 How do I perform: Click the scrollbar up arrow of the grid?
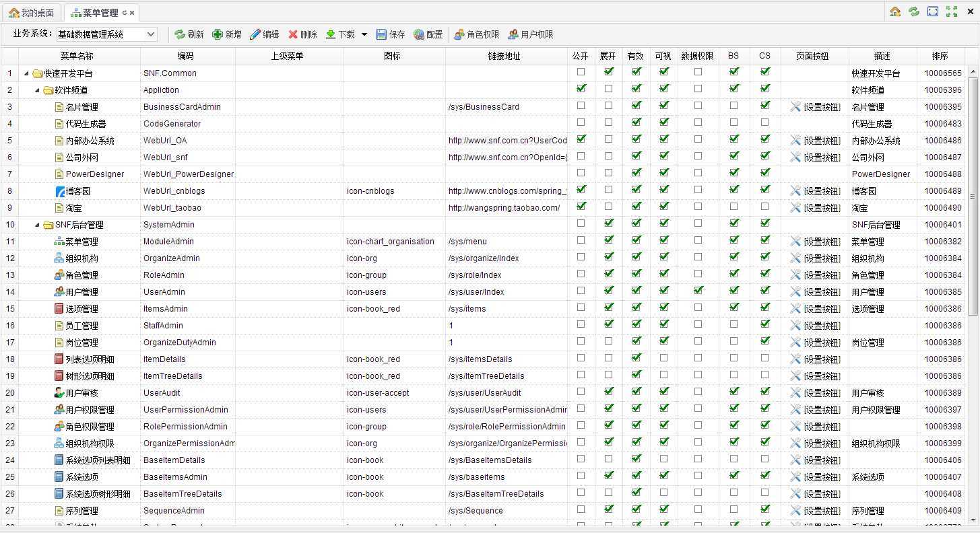(973, 70)
